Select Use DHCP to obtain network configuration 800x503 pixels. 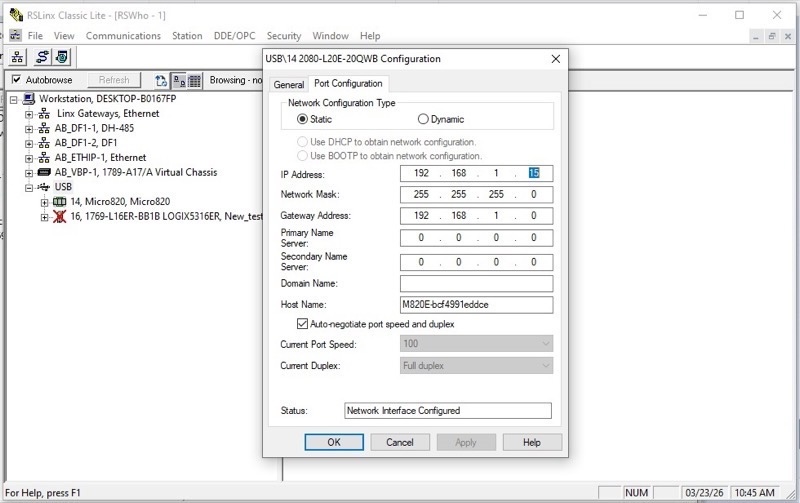coord(303,142)
